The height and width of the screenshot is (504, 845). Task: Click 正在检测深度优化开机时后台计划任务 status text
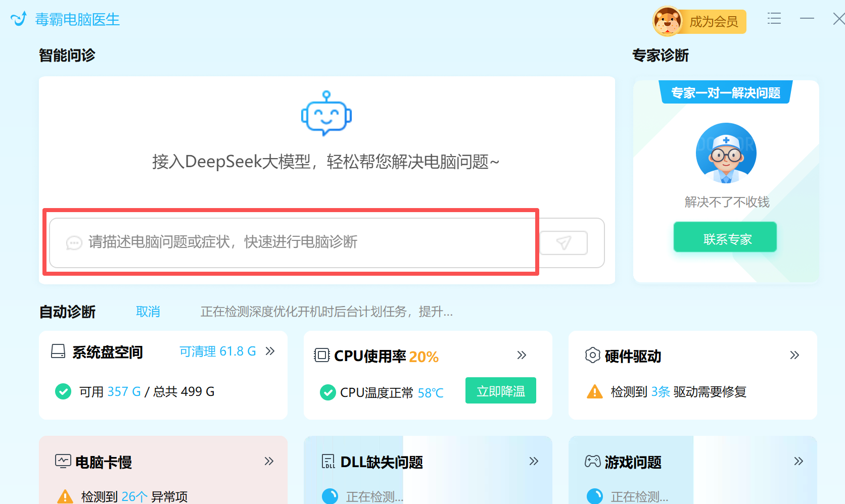(x=326, y=312)
